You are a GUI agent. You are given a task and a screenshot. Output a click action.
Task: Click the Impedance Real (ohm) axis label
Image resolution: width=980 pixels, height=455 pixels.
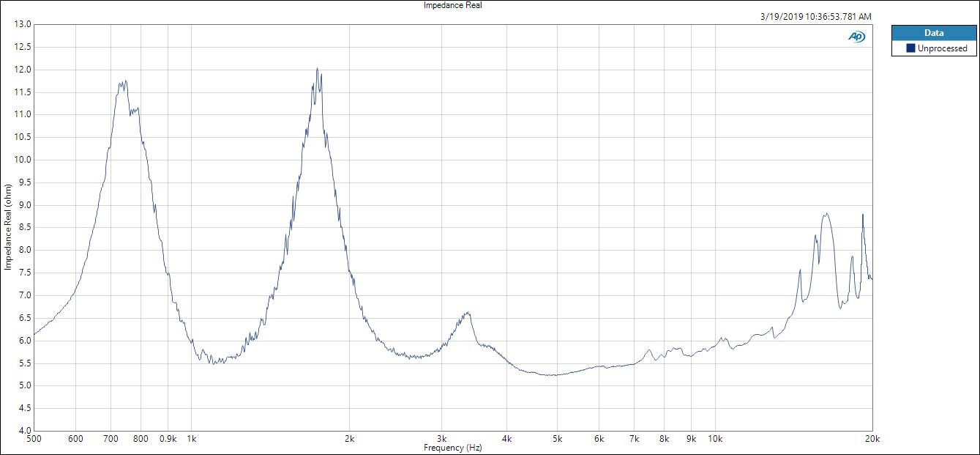tap(8, 227)
